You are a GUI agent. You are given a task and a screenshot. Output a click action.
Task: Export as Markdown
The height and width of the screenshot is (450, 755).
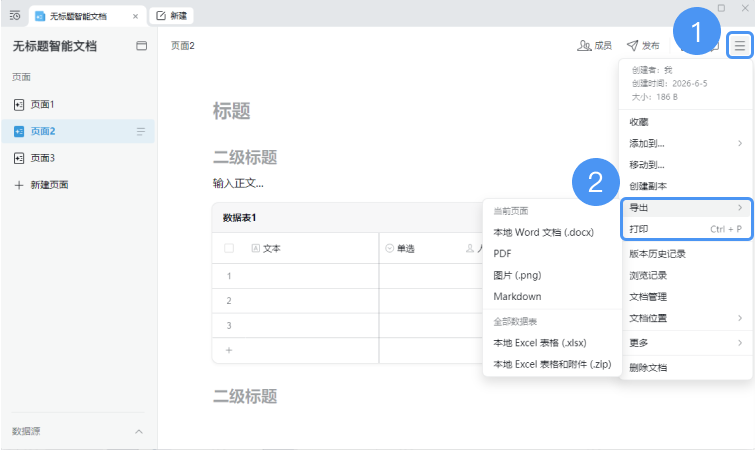(x=552, y=296)
